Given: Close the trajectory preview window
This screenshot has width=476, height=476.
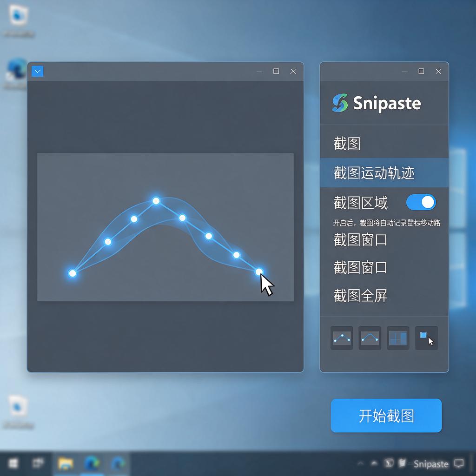Looking at the screenshot, I should coord(293,71).
